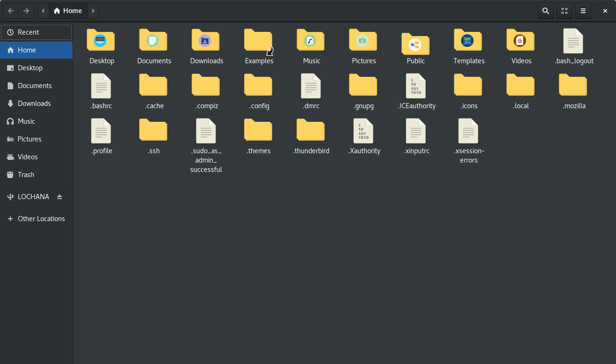Open the Desktop folder icon in grid

(101, 41)
